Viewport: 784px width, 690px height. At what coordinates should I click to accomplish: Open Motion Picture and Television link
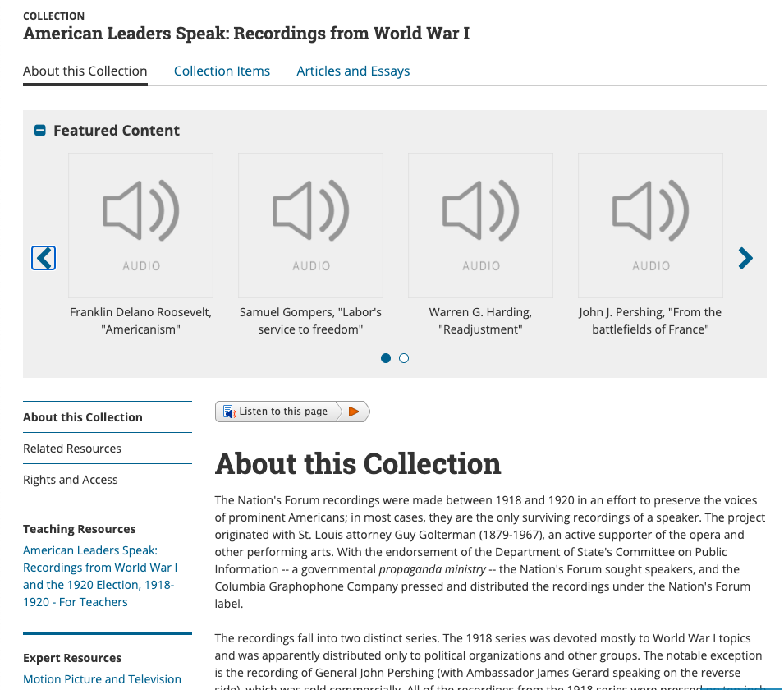[x=102, y=679]
